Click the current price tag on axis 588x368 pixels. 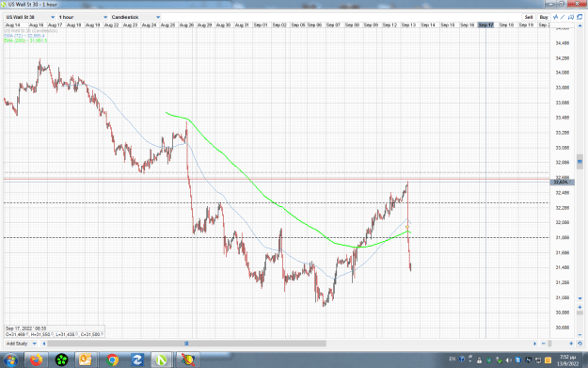(562, 182)
